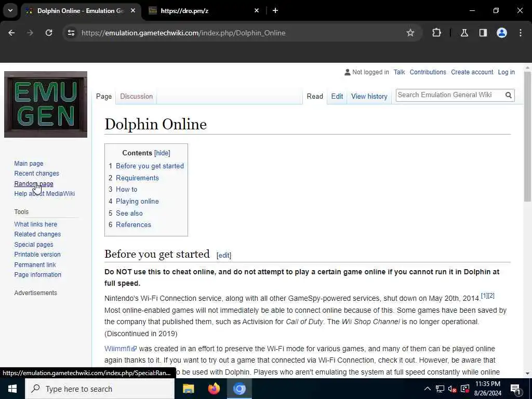This screenshot has height=399, width=532.
Task: Open citation reference [2]
Action: pos(491,296)
